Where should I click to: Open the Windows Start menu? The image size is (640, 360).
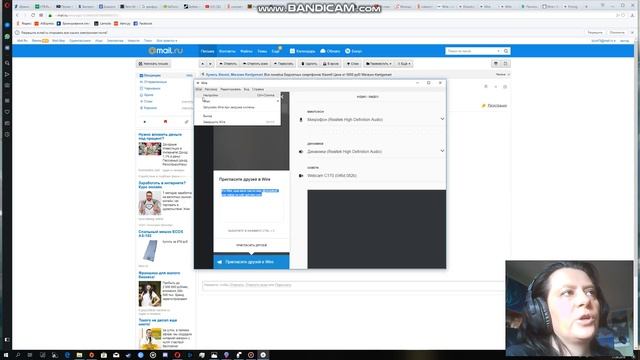point(6,355)
